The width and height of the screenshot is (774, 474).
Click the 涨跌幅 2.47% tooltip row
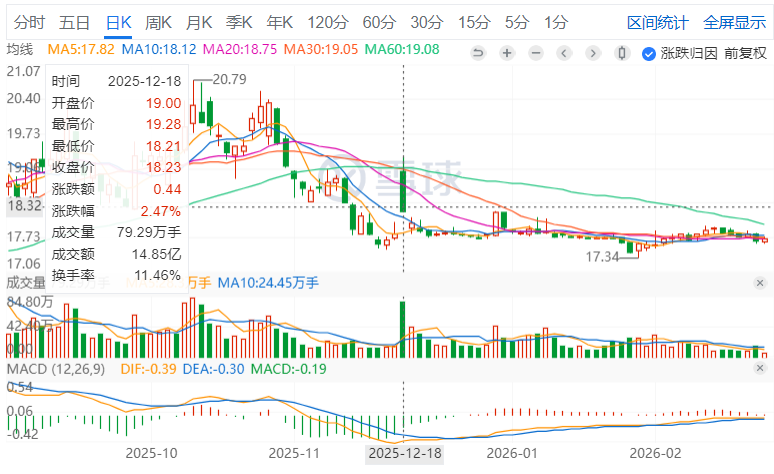point(116,211)
